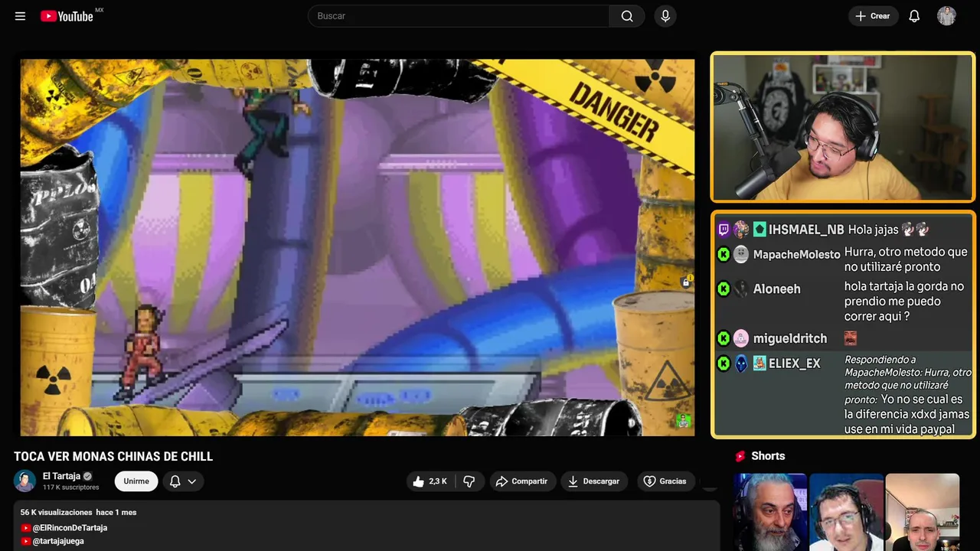This screenshot has height=551, width=980.
Task: Click the chat username 'migueldritch'
Action: coord(790,338)
